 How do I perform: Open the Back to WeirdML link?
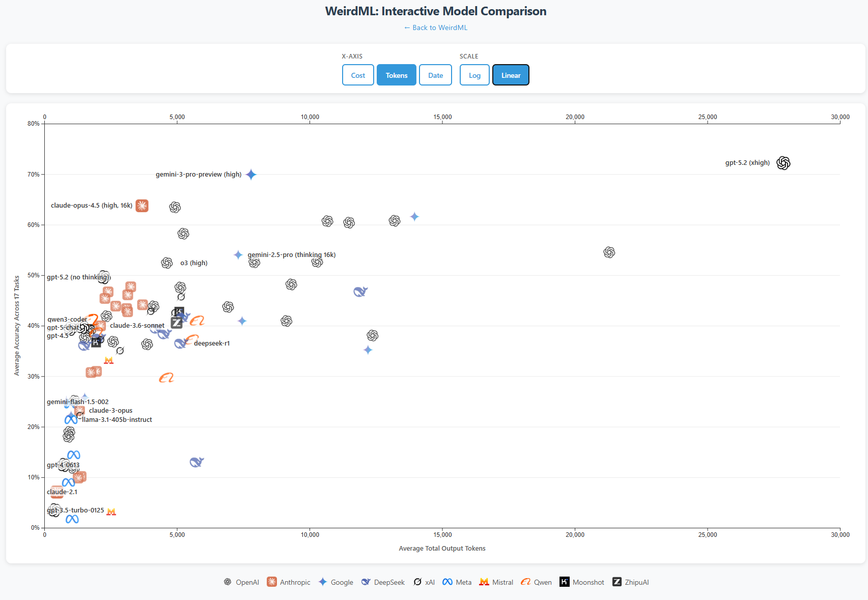[x=436, y=27]
